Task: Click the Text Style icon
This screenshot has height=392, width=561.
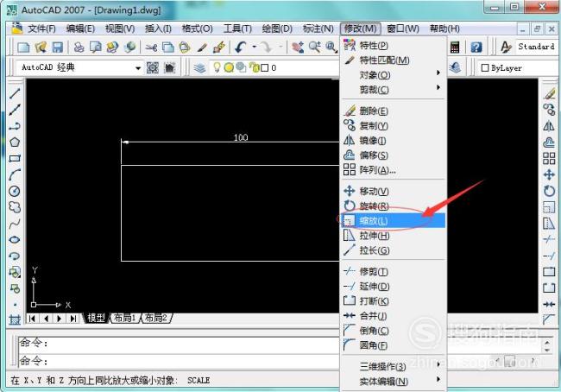Action: pos(506,47)
